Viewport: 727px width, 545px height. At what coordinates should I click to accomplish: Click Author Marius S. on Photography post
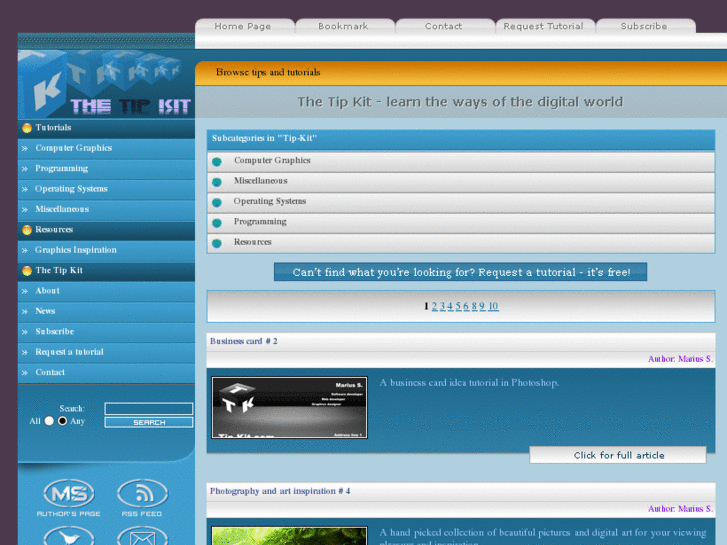click(x=680, y=509)
